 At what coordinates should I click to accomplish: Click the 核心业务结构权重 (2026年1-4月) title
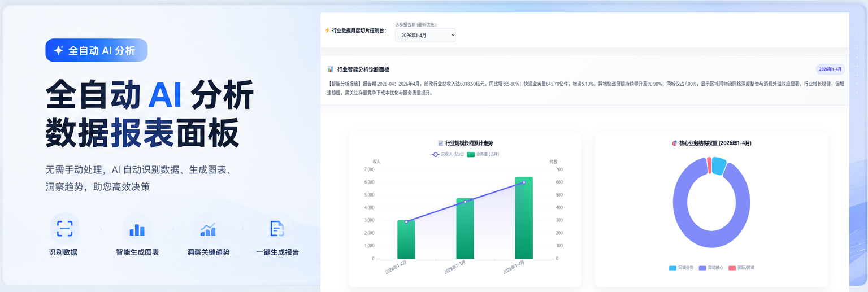pos(715,143)
